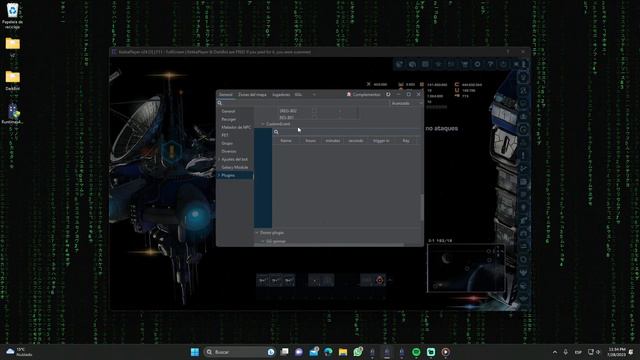Click the seconds column header
The image size is (640, 360).
[x=356, y=141]
